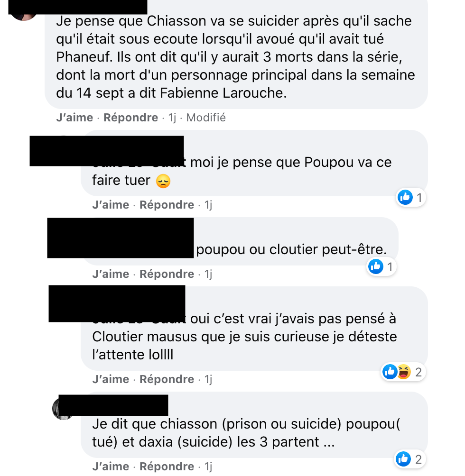Screen dimensions: 465x476
Task: Click the '1j' timestamp of the top comment
Action: tap(172, 118)
